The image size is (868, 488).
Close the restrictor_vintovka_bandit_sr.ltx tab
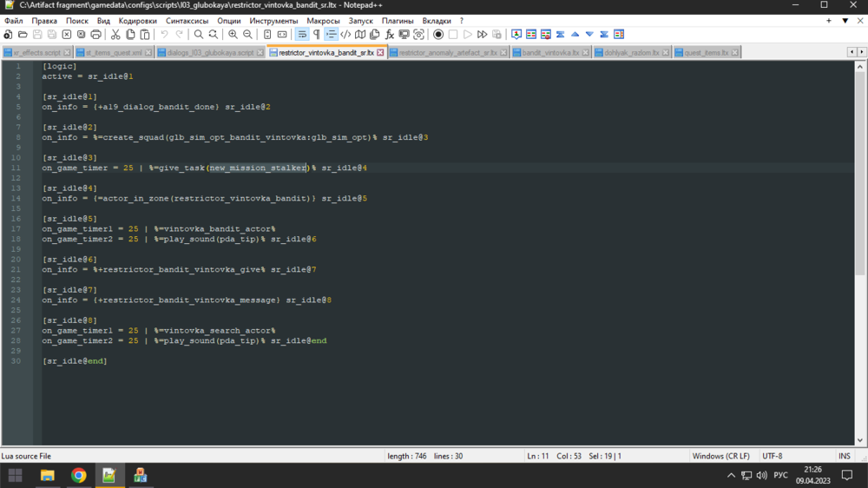click(380, 53)
